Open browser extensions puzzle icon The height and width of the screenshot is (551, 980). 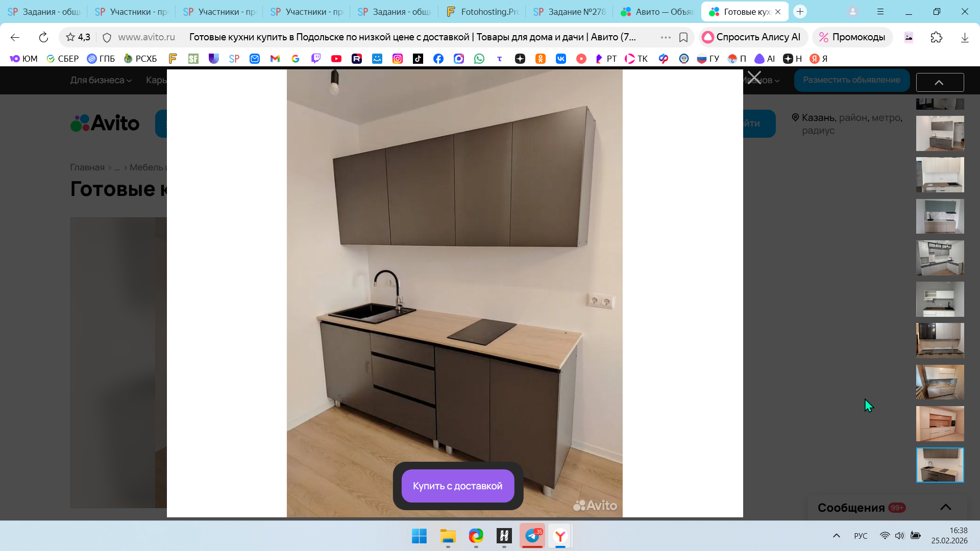point(936,37)
